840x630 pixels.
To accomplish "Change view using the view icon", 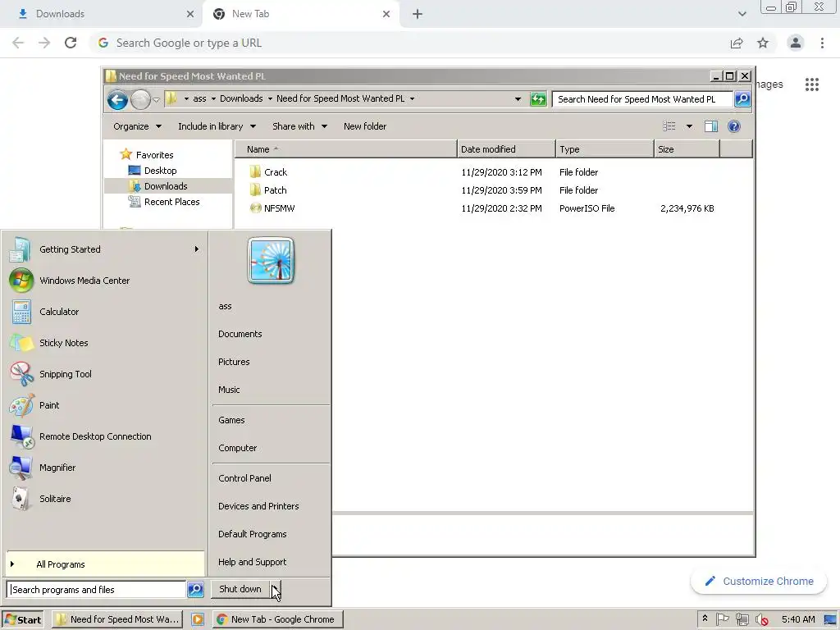I will click(x=669, y=126).
